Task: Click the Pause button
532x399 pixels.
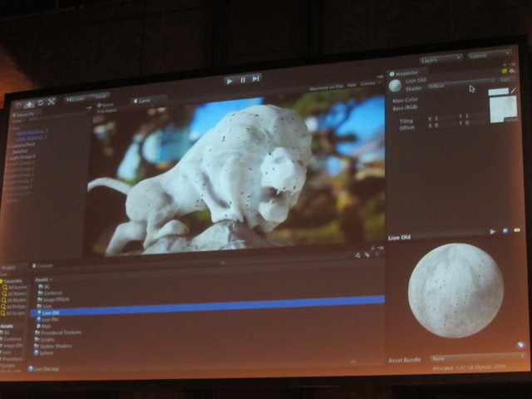Action: [x=243, y=80]
